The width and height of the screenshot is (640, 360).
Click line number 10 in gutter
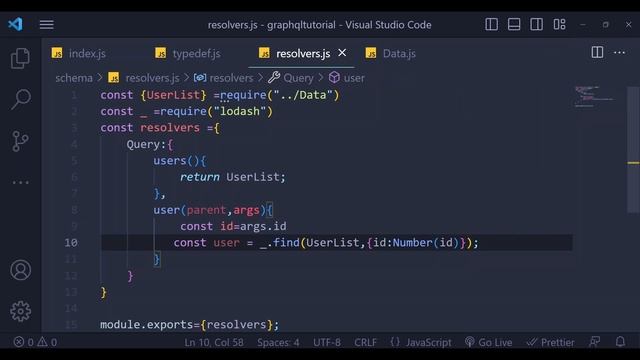[x=71, y=243]
